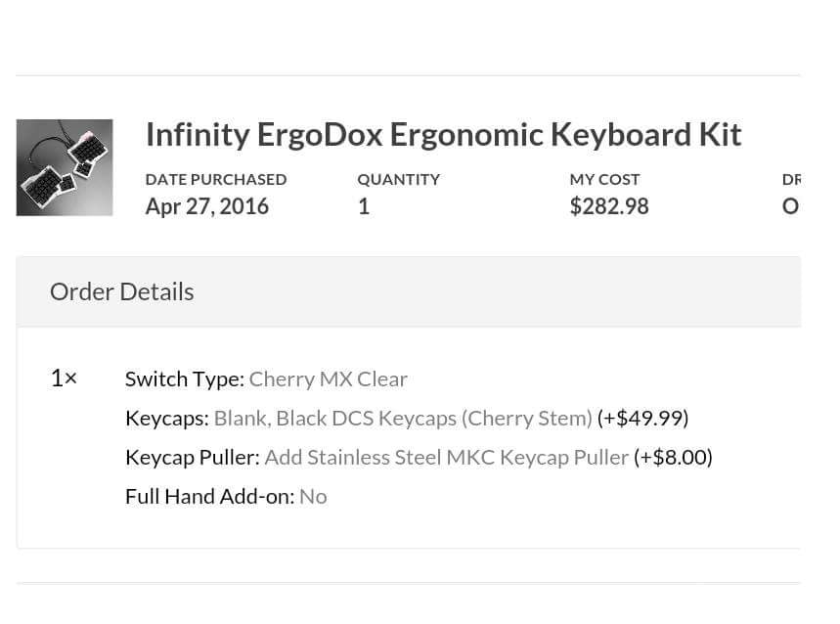Click the QUANTITY column label
Screen dimensions: 840x624
coord(398,179)
